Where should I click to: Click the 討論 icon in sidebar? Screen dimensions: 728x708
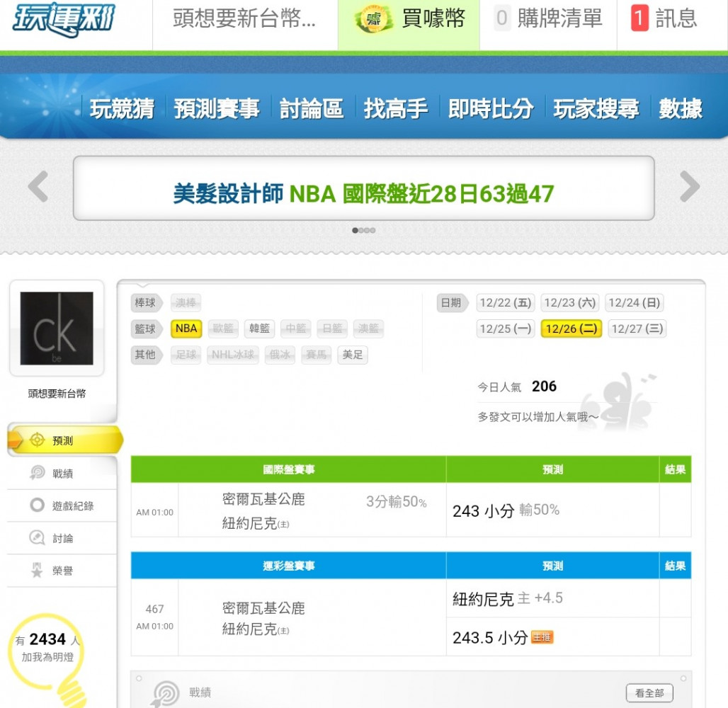[x=37, y=537]
